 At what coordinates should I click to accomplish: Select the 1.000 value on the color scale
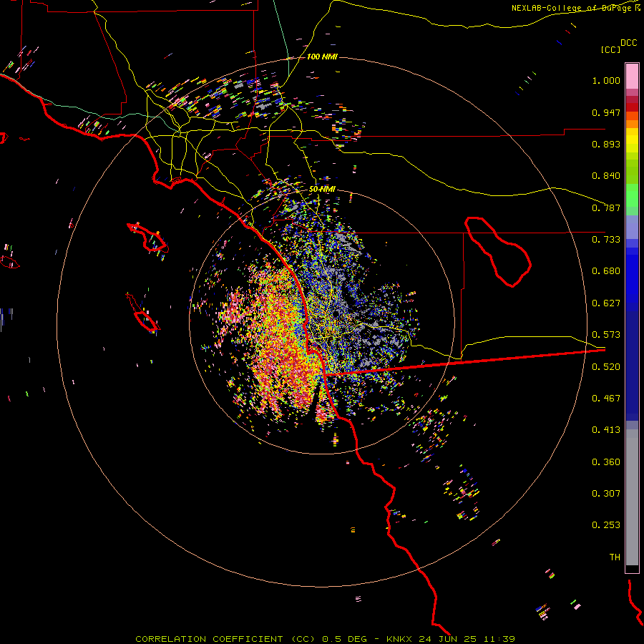coord(606,80)
